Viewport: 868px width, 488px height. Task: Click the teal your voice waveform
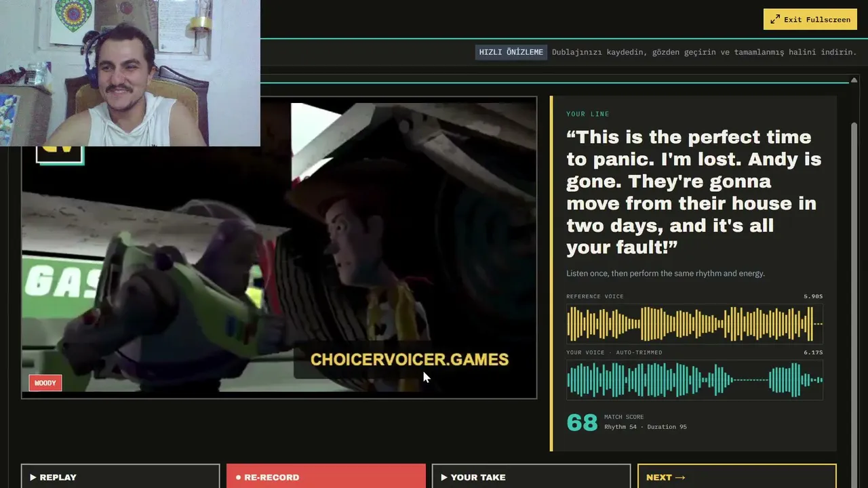coord(694,380)
